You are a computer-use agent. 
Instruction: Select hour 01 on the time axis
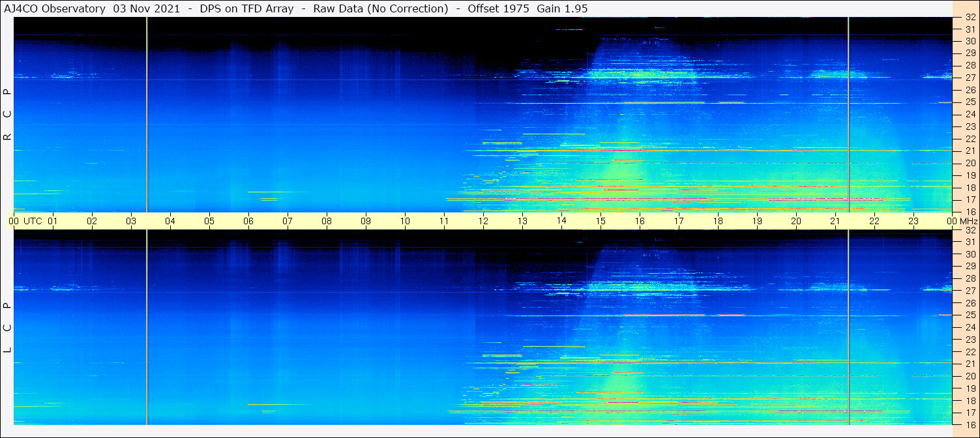[x=53, y=221]
